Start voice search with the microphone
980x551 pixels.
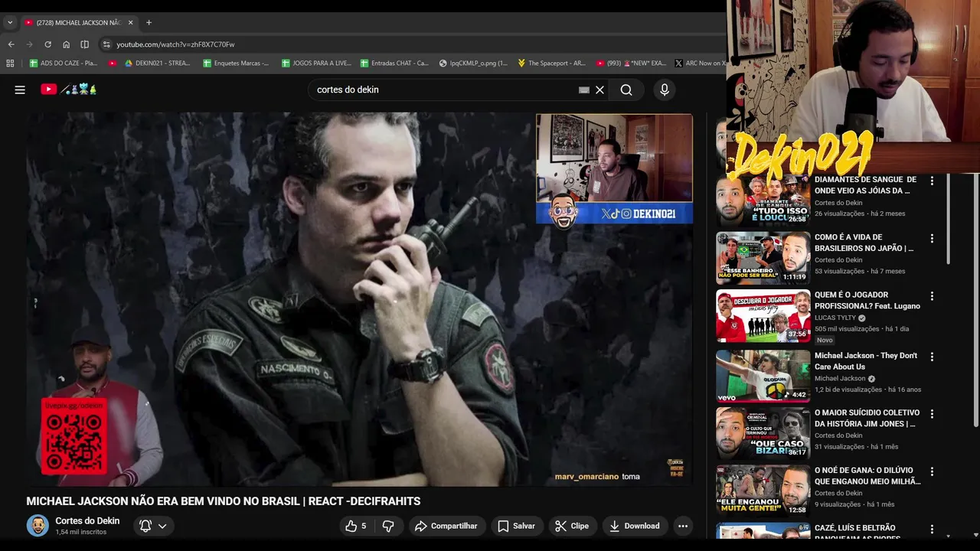[x=664, y=90]
